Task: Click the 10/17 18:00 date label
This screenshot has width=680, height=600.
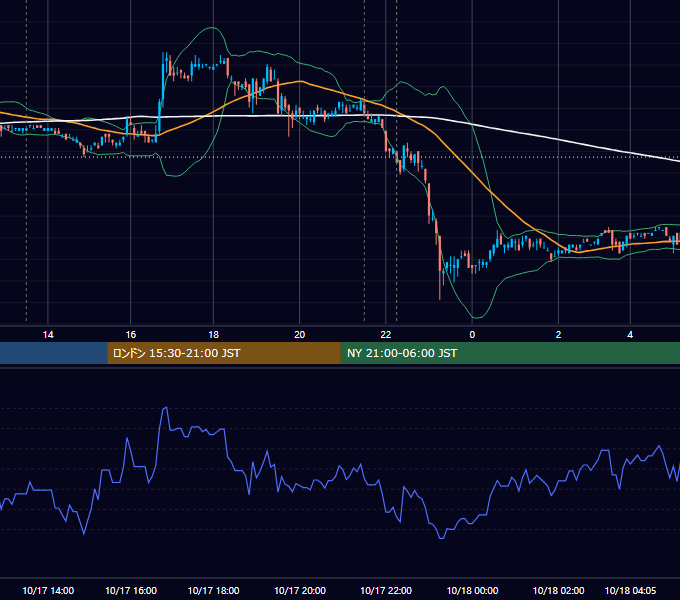Action: 213,590
